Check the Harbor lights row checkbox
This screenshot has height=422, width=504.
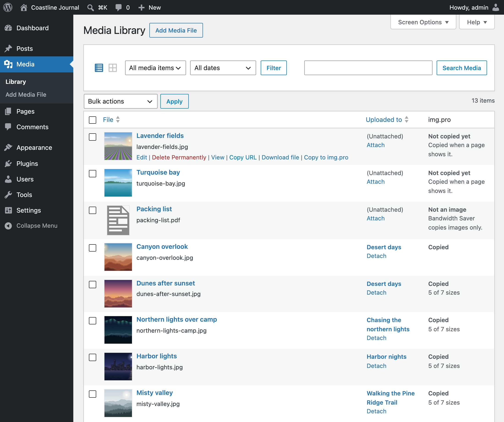click(x=92, y=357)
